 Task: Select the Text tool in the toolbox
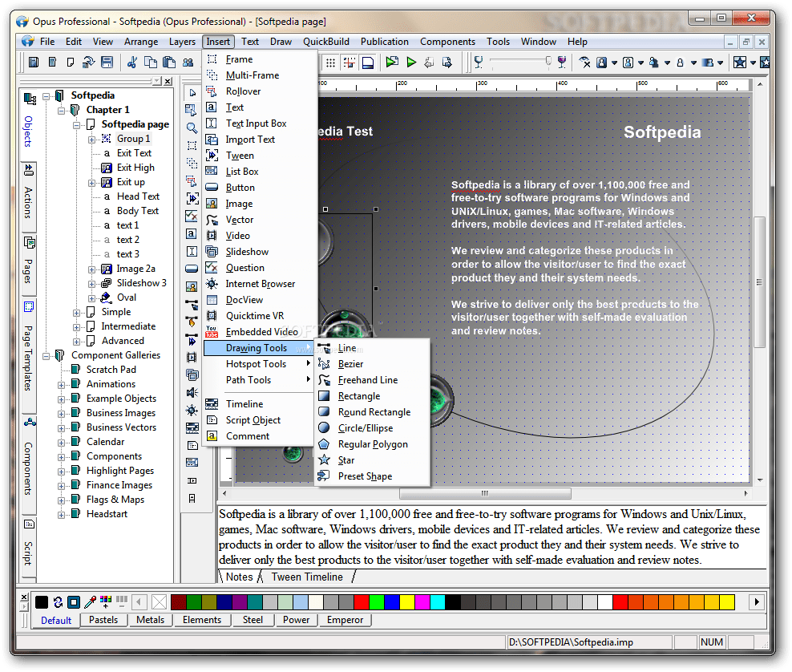point(192,233)
